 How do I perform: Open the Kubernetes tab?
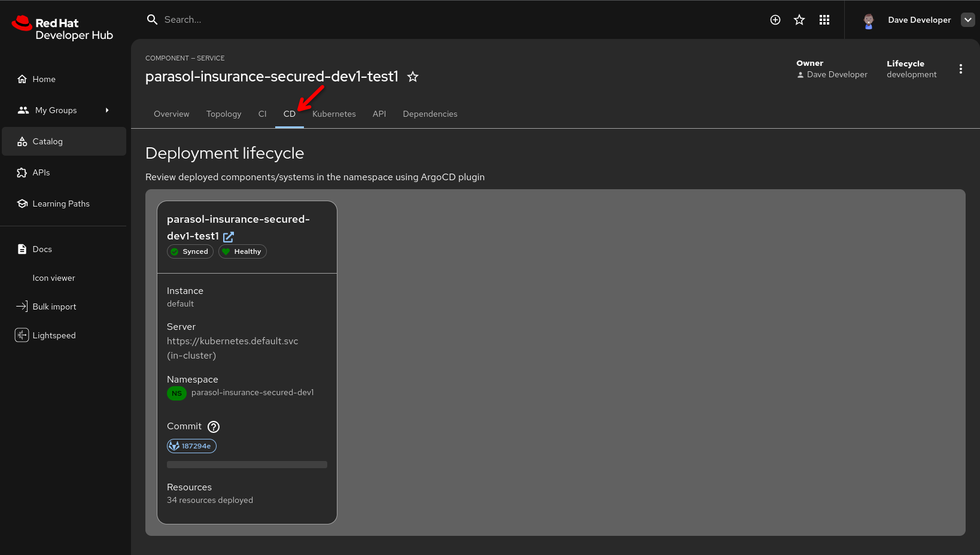[x=334, y=114]
